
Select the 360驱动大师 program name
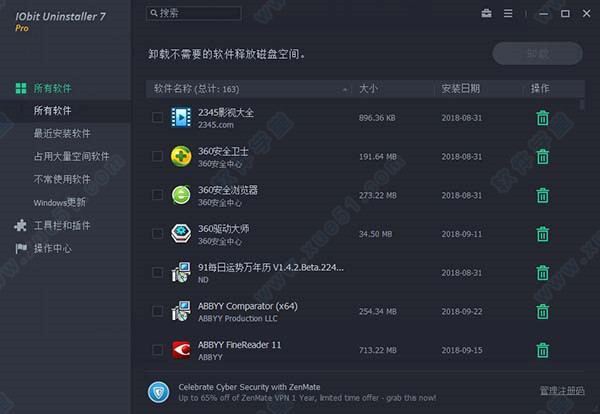[x=223, y=229]
